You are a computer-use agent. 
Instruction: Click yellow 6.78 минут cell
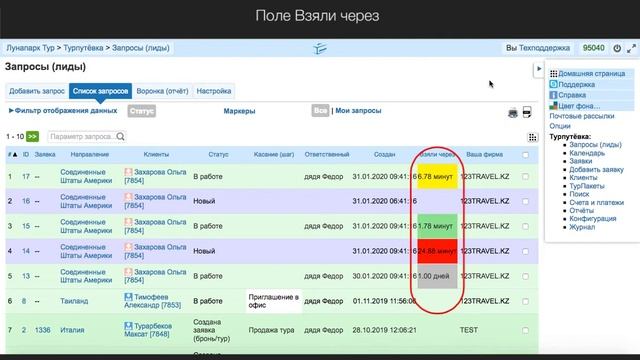pos(437,176)
